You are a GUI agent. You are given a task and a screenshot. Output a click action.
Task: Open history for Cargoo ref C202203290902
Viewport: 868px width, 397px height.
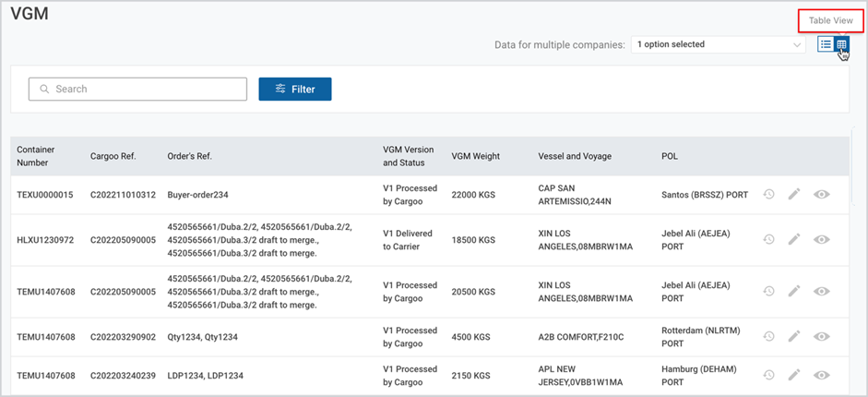[x=768, y=336]
